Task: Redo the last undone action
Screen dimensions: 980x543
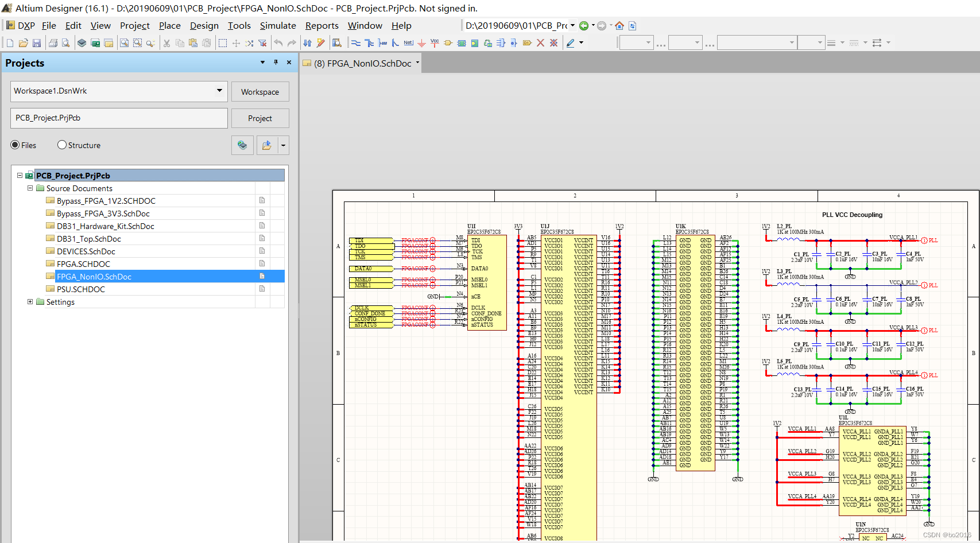Action: 292,43
